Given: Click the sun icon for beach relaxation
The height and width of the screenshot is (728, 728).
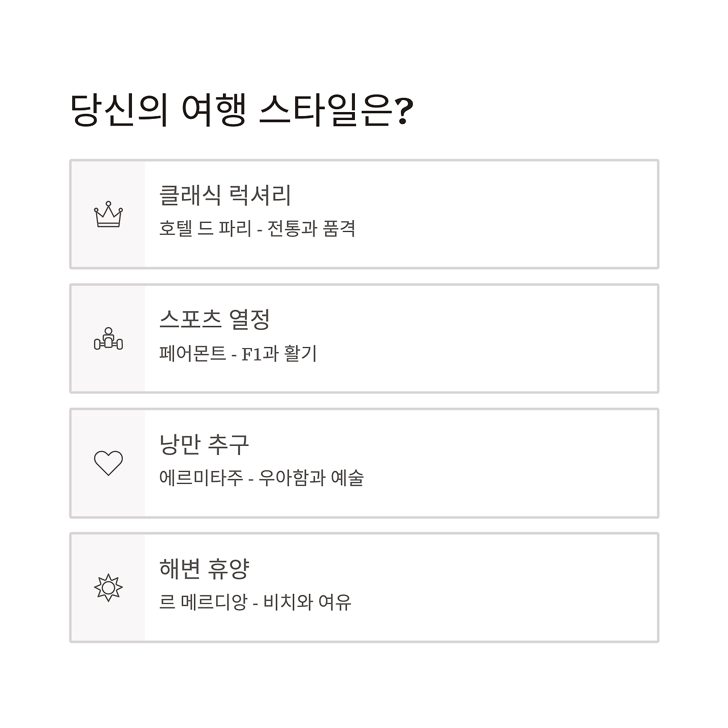Looking at the screenshot, I should (x=108, y=588).
